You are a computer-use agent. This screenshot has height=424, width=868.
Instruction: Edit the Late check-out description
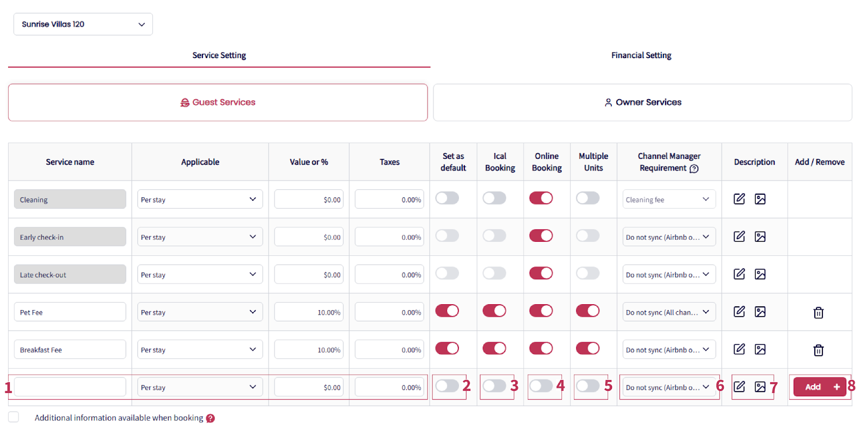[x=739, y=274]
